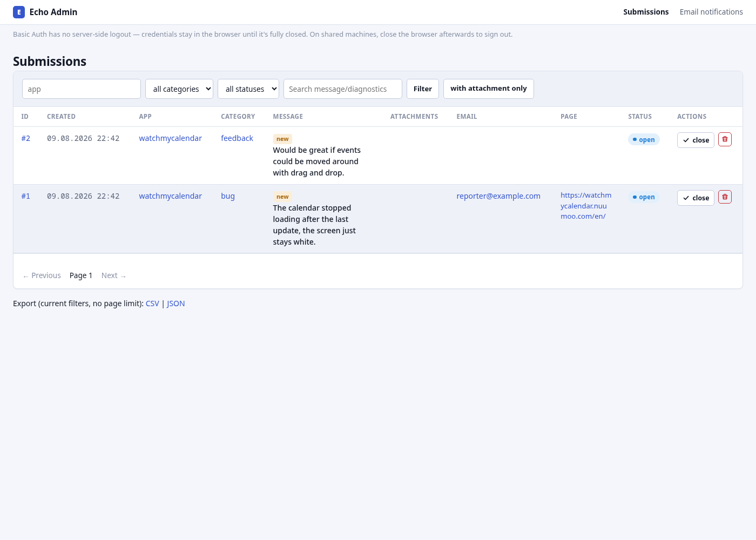Open the Submissions nav tab
The image size is (756, 540).
pos(646,12)
